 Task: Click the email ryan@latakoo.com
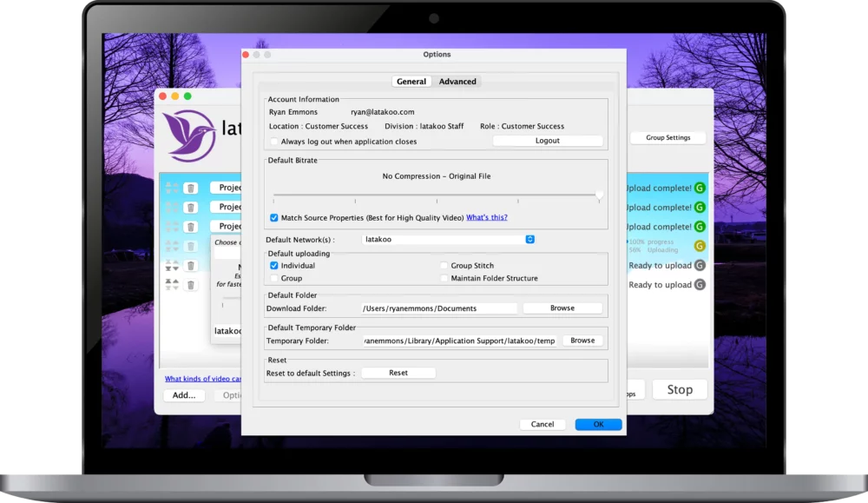(383, 112)
